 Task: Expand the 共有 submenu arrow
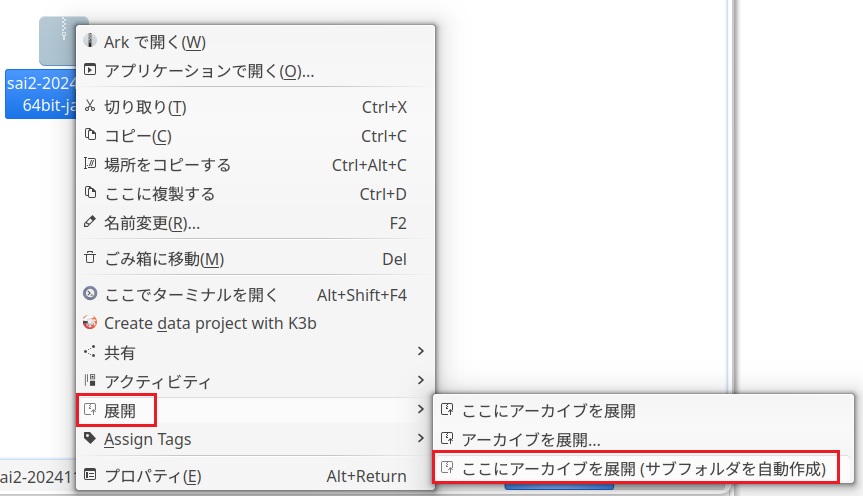(x=421, y=352)
